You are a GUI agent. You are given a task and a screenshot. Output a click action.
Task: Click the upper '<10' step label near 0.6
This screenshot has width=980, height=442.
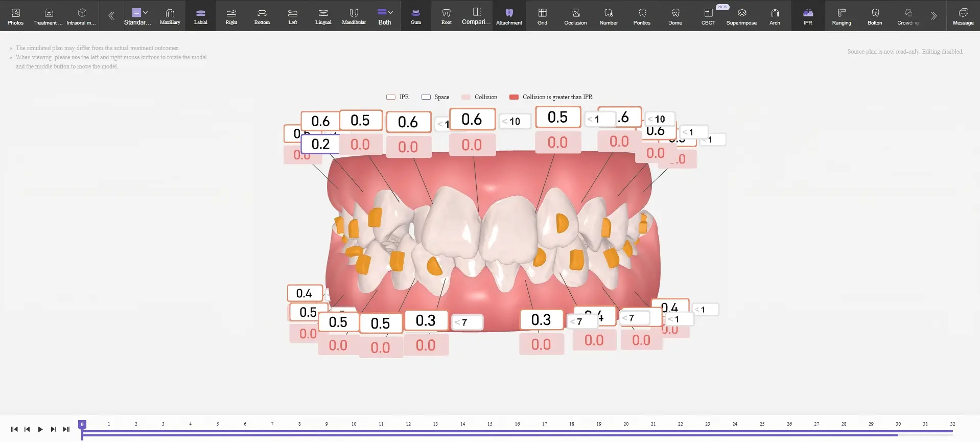[515, 121]
